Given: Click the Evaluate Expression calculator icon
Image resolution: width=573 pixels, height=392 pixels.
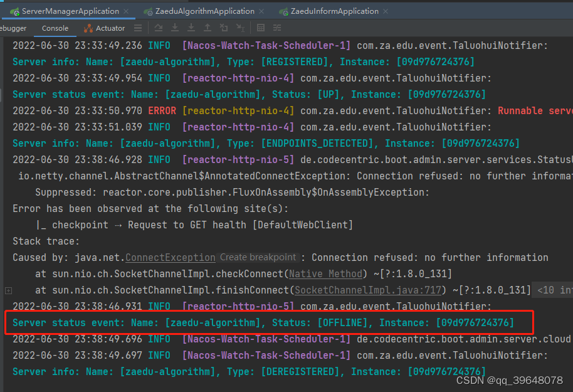Looking at the screenshot, I should 261,28.
